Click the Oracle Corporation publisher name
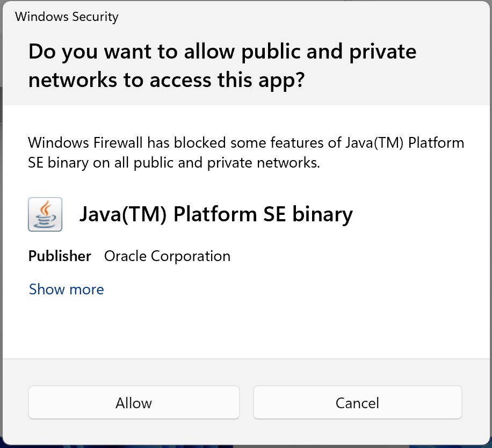Screen dimensions: 492x448 tap(167, 256)
